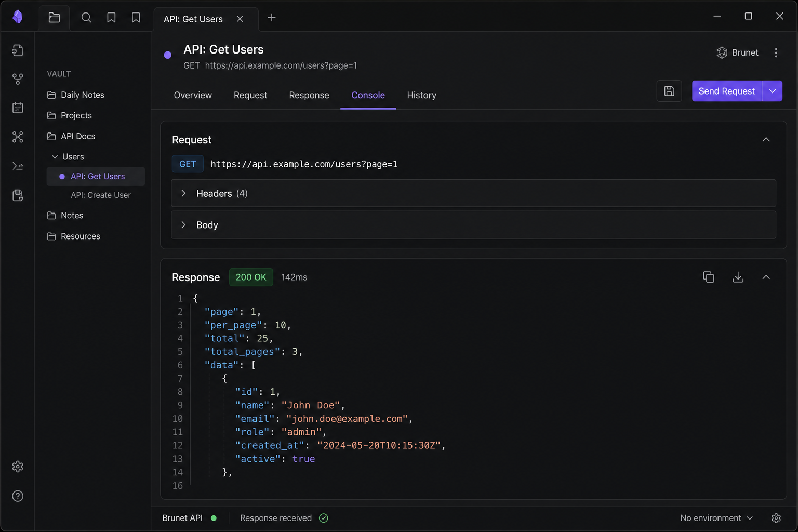
Task: Click the floppy disk save button
Action: [x=669, y=91]
